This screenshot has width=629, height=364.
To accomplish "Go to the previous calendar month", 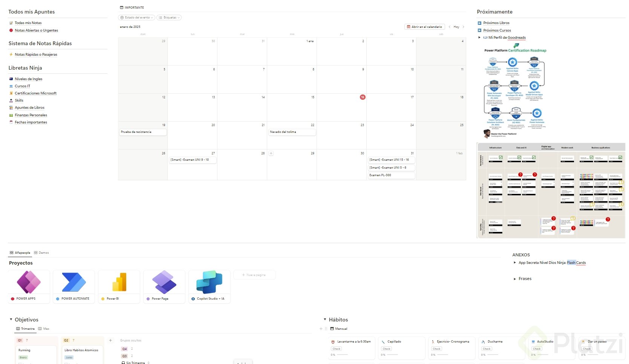I will (x=449, y=27).
